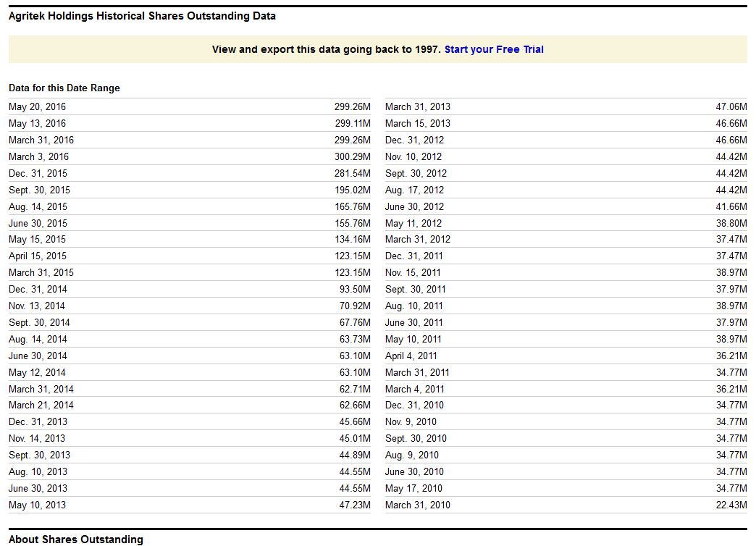
Task: Select the Nov. 9, 2010 date entry
Action: [x=411, y=421]
